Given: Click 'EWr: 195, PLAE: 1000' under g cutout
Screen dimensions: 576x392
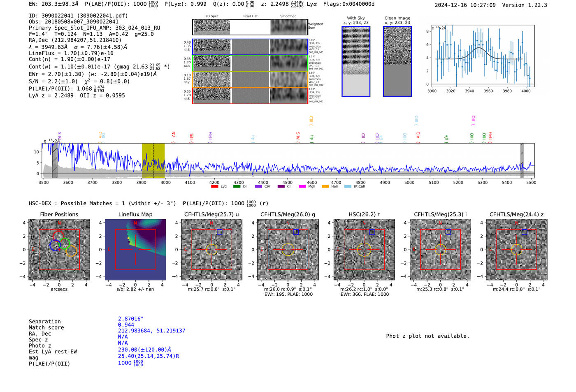Looking at the screenshot, I should click(288, 295).
